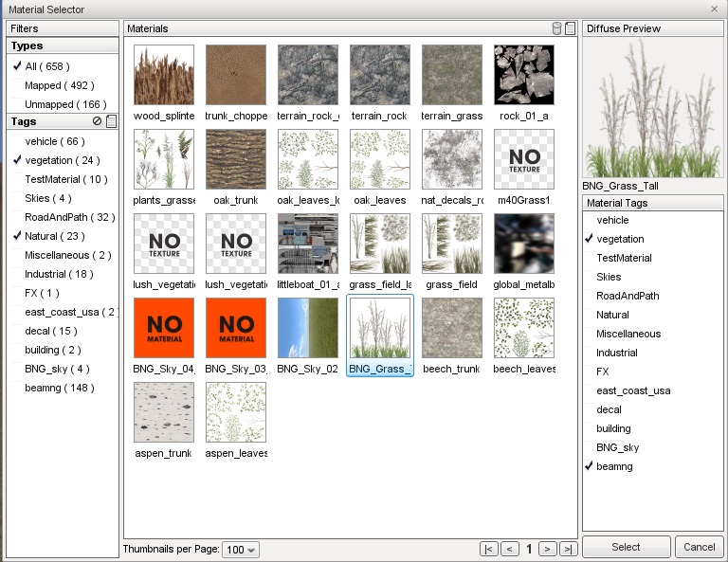Select the BNG_Sky_04 no-material thumbnail
This screenshot has width=728, height=562.
[x=164, y=328]
